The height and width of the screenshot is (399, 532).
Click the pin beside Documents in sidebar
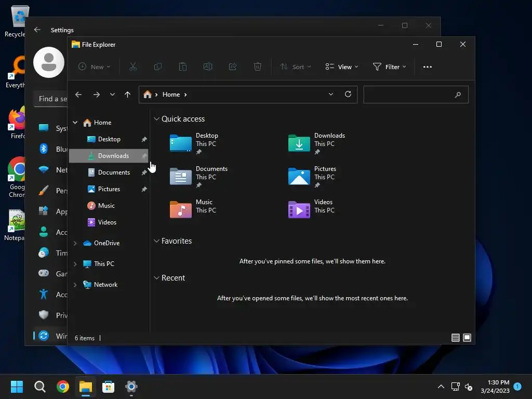tap(144, 172)
